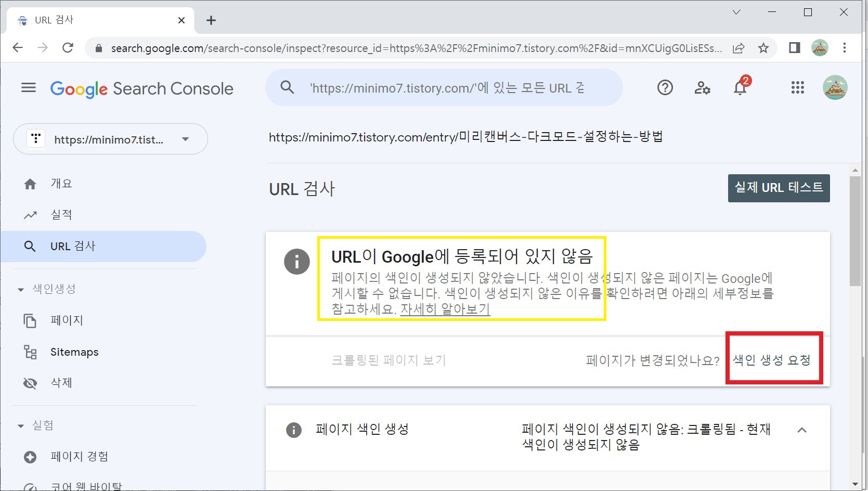The image size is (868, 491).
Task: Click info icon beside 페이지 색인 생성
Action: (x=294, y=430)
